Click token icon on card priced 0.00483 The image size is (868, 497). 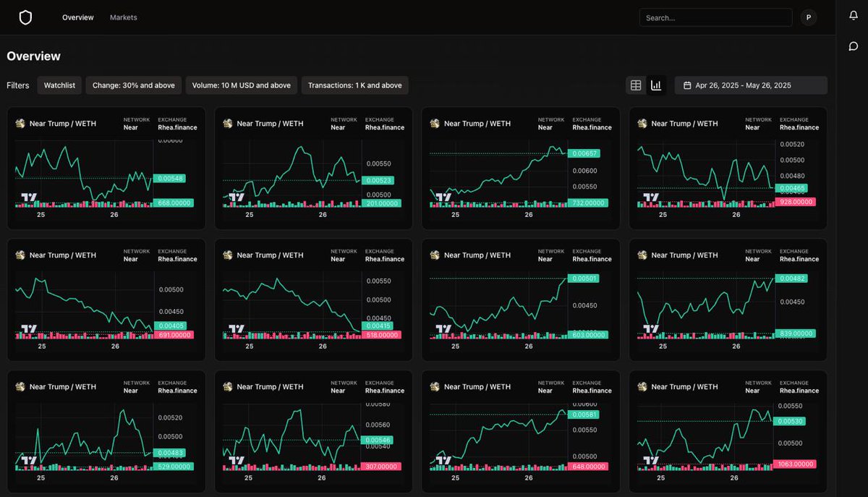pos(20,387)
